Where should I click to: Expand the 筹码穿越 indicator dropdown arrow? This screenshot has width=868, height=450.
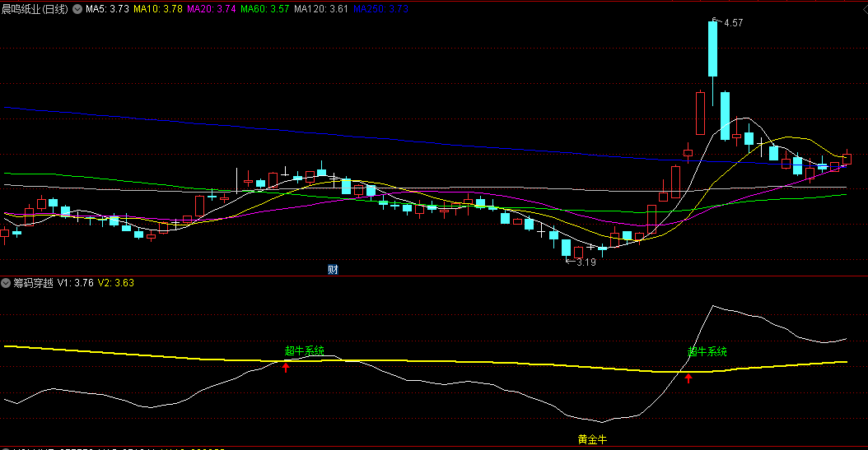6,283
